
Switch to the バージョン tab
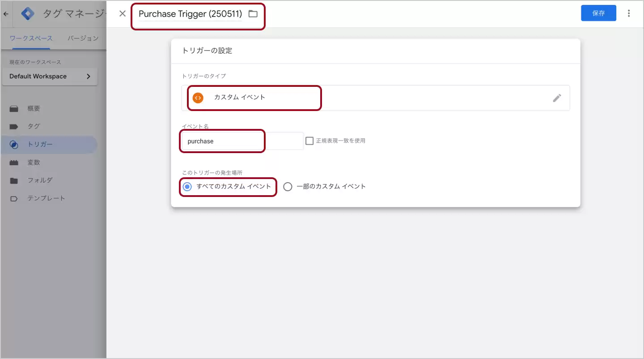point(83,38)
